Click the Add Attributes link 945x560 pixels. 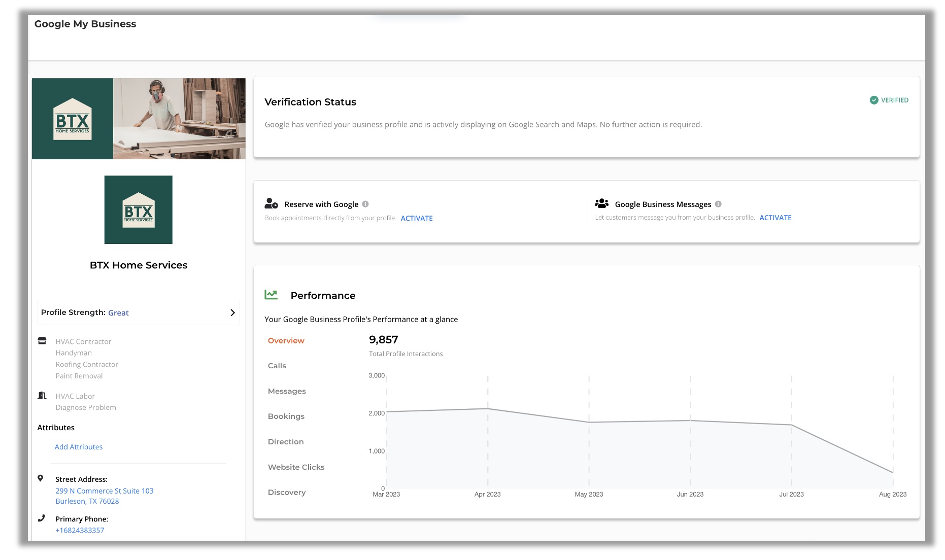(x=79, y=447)
